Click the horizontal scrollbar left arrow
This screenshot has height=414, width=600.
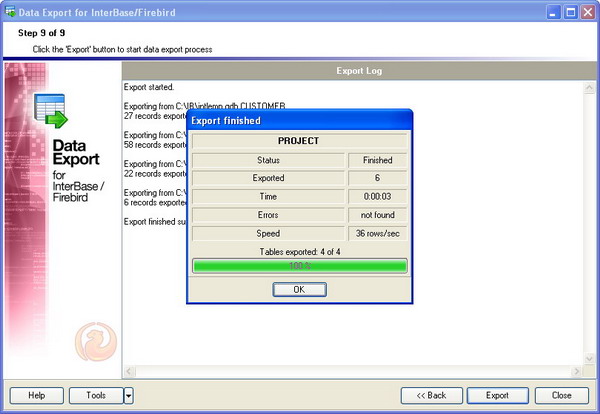[129, 371]
